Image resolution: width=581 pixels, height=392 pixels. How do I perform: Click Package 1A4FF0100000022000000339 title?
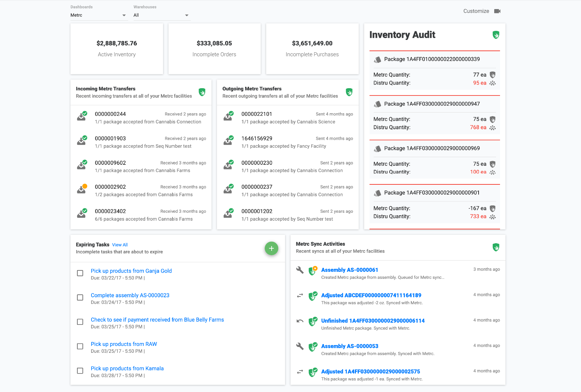432,59
